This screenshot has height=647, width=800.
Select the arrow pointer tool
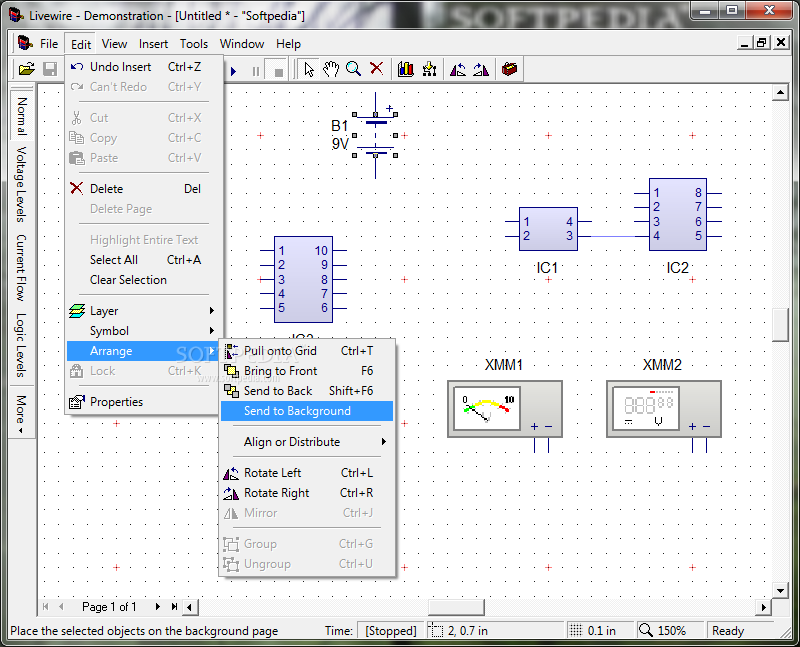(x=309, y=69)
